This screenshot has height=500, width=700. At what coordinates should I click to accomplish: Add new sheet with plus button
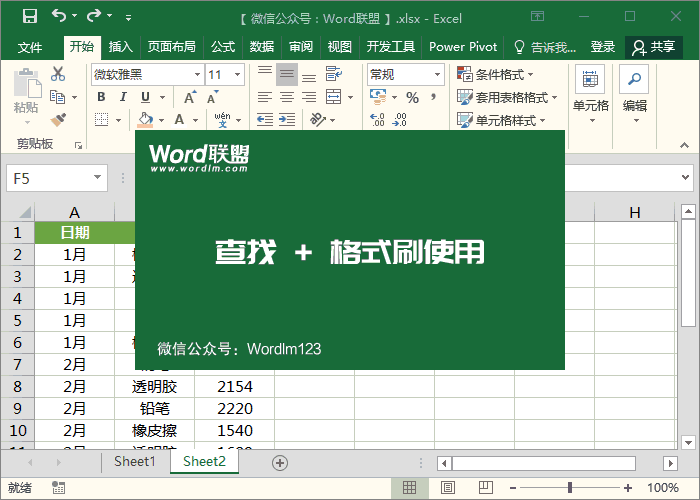pyautogui.click(x=280, y=463)
